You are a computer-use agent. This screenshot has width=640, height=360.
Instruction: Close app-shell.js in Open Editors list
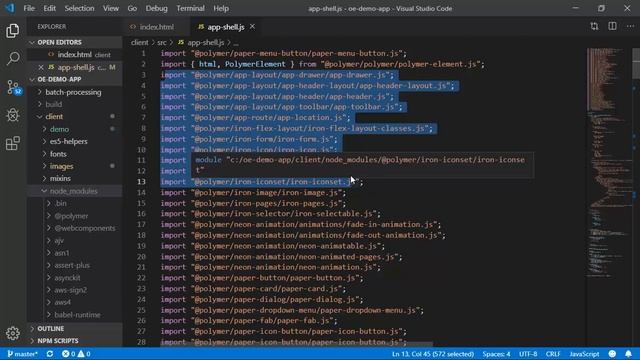[40, 67]
